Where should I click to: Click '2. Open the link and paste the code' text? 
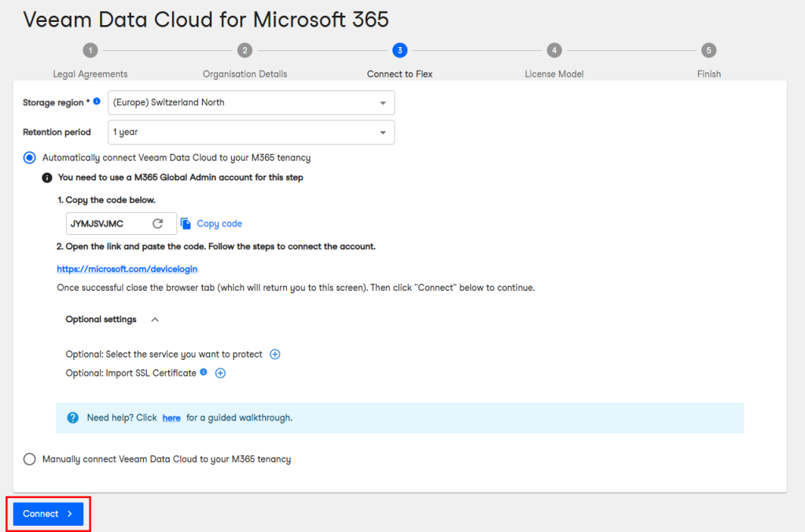[x=216, y=247]
